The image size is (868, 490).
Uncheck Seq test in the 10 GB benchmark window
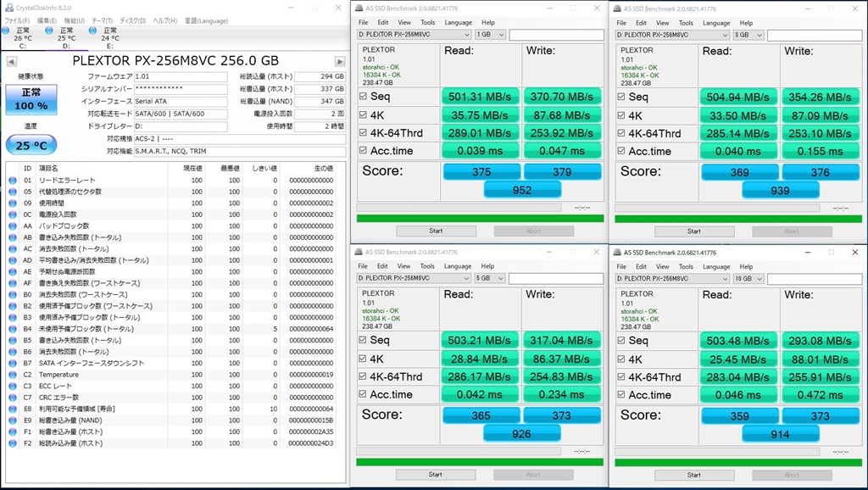(x=621, y=341)
